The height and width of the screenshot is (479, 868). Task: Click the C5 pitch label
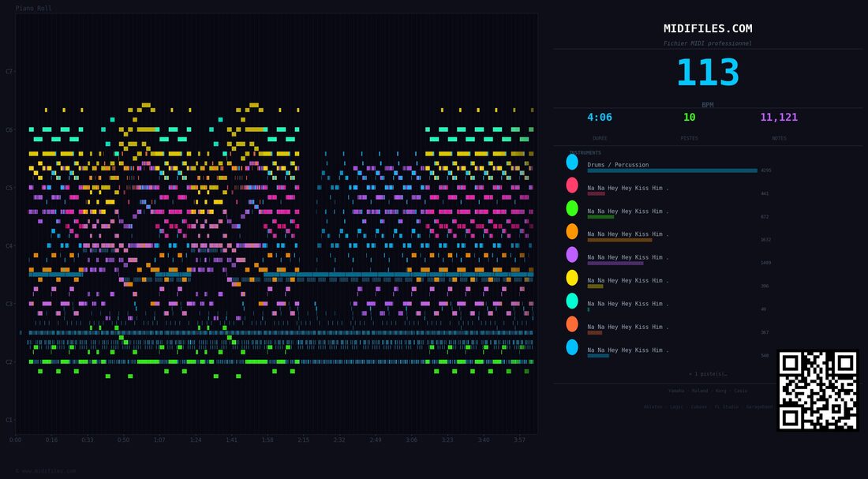pos(9,189)
